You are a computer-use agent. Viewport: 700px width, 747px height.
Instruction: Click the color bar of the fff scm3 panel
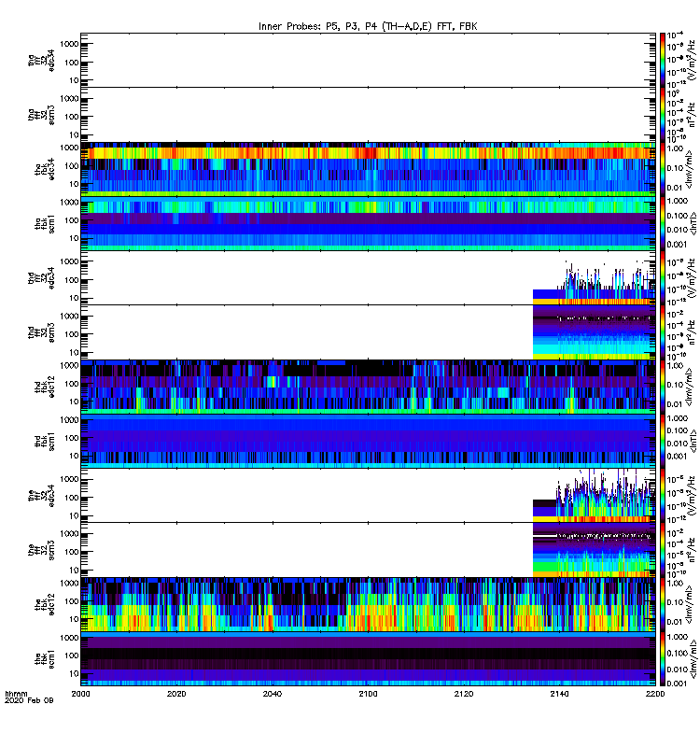coord(663,550)
